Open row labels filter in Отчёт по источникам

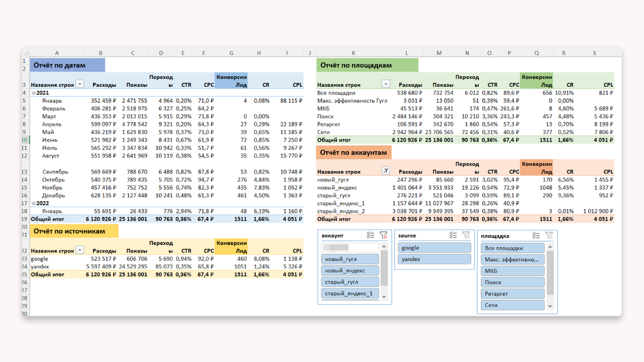[x=80, y=250]
